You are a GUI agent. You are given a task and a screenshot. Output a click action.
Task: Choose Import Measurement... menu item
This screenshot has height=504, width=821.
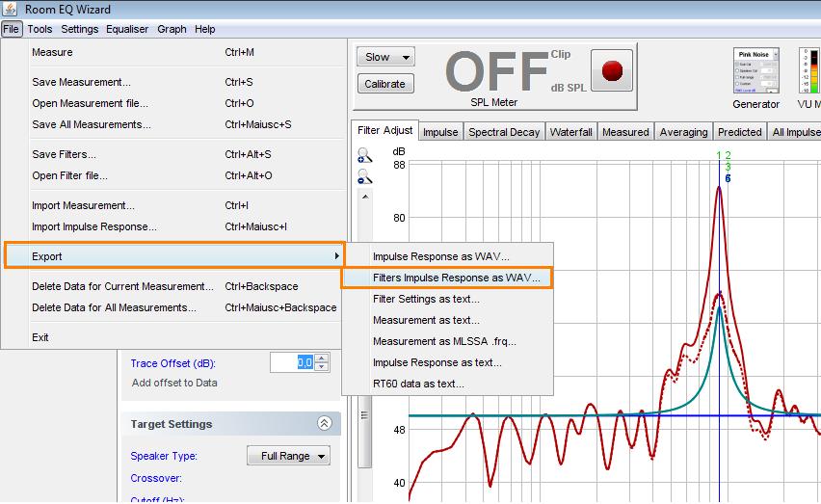pyautogui.click(x=173, y=205)
